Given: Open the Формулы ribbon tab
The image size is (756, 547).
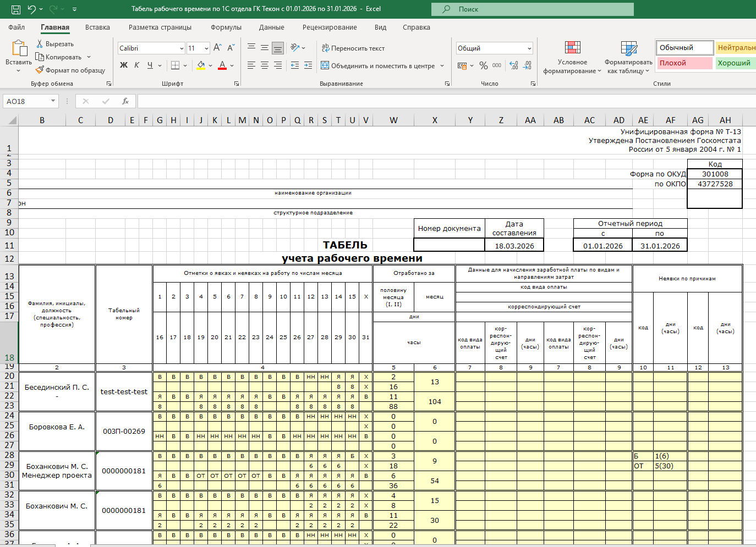Looking at the screenshot, I should (226, 27).
